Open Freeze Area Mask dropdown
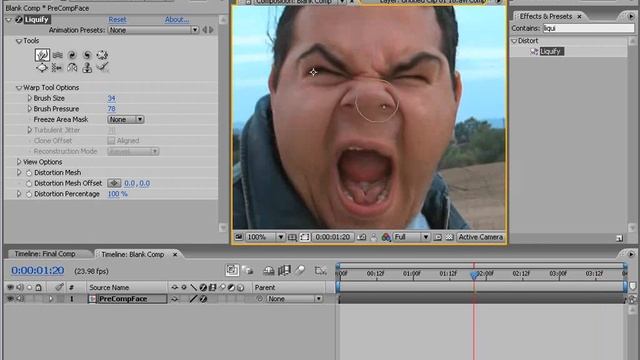This screenshot has height=360, width=640. (126, 120)
